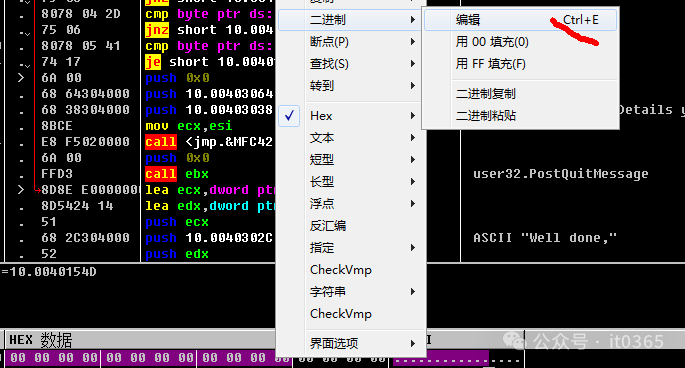685x368 pixels.
Task: Select 反汇编 in the context menu
Action: [351, 226]
